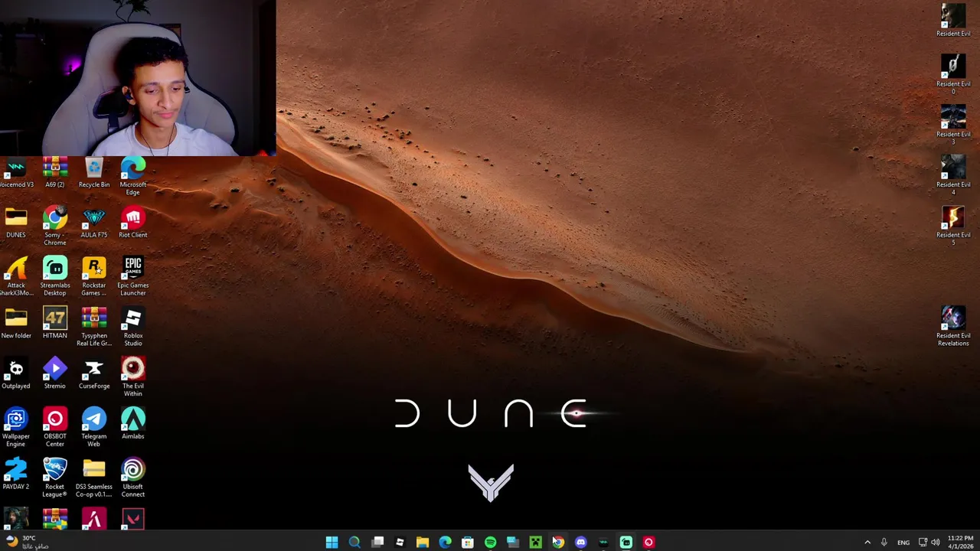Viewport: 980px width, 551px height.
Task: Select the top Resident Evil shortcut
Action: (953, 21)
